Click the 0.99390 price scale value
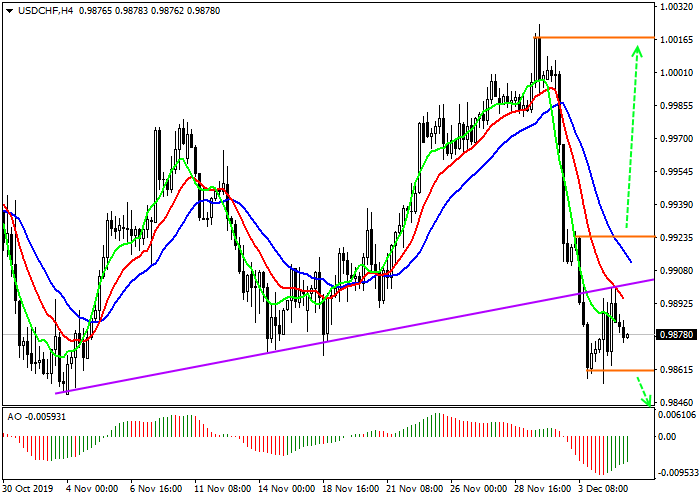This screenshot has height=500, width=700. pos(677,205)
